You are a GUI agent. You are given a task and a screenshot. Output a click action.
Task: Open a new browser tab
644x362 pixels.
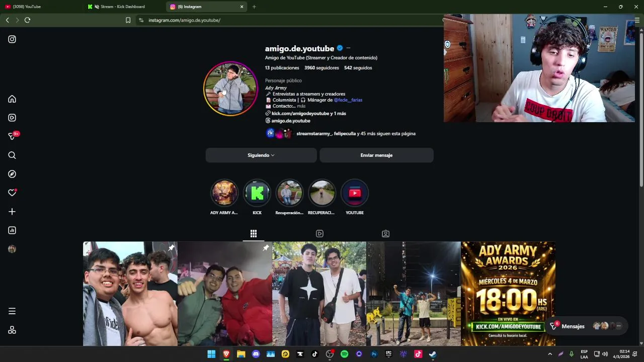coord(254,7)
